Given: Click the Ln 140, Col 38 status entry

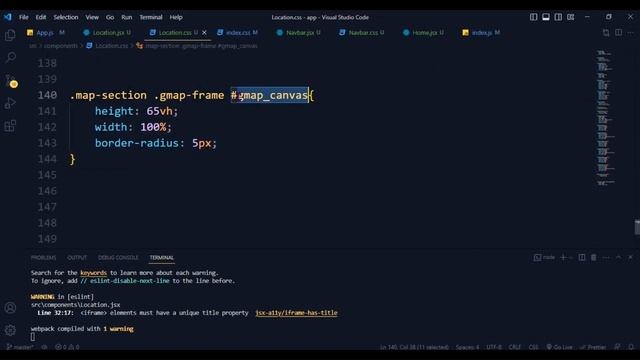Looking at the screenshot, I should (x=414, y=347).
